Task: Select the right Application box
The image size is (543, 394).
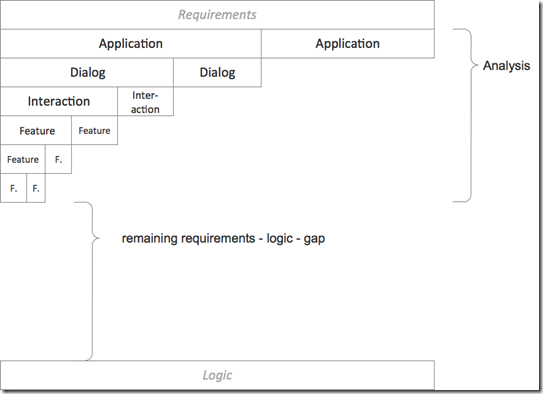Action: (x=348, y=44)
